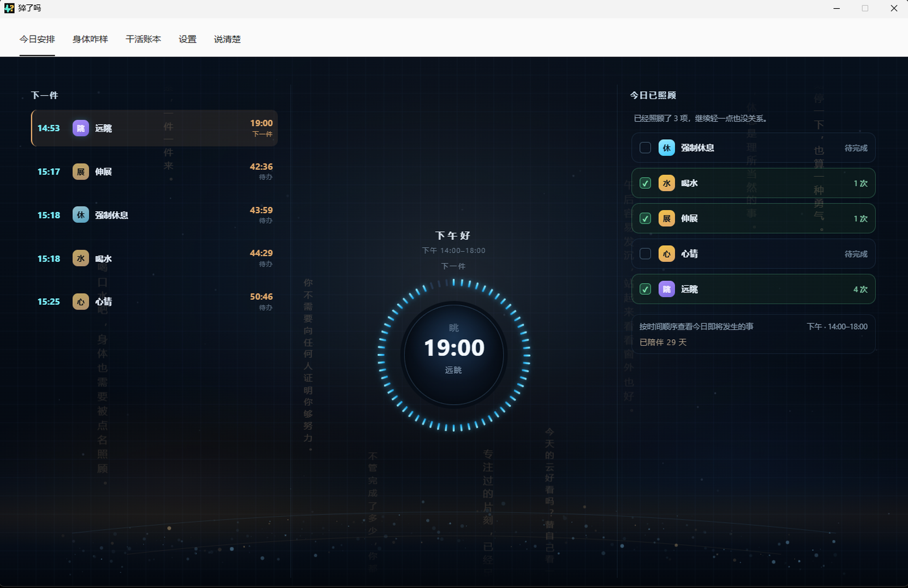Click the 44:29 countdown for 喝水

[261, 253]
